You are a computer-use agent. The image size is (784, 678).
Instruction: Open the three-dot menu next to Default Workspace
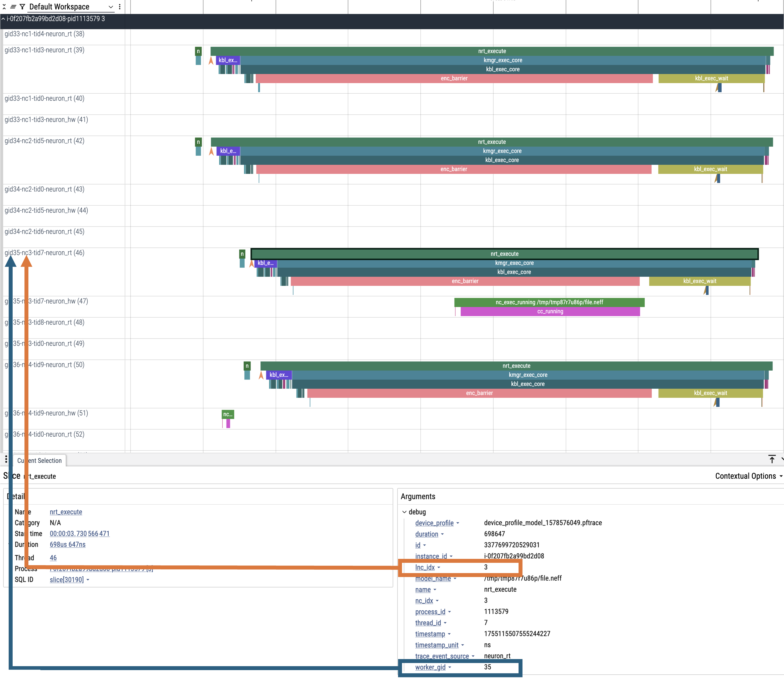click(119, 6)
